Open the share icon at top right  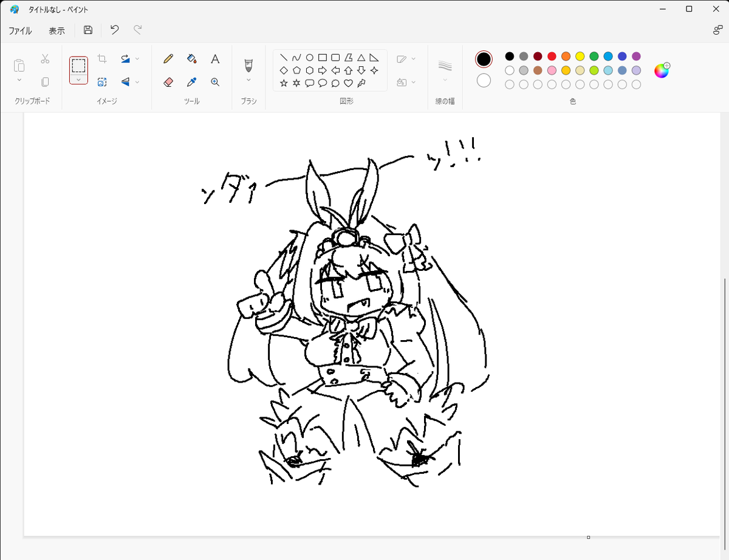[x=717, y=30]
